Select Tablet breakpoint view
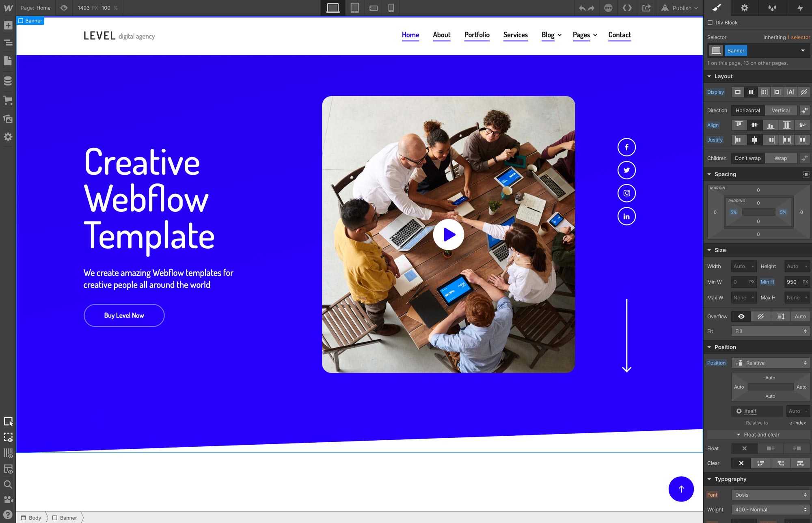 coord(355,8)
